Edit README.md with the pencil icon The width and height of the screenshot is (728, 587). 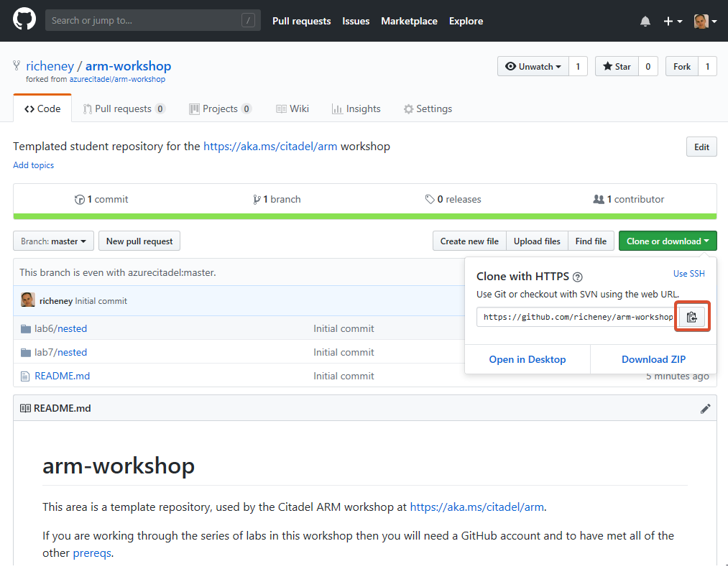705,408
